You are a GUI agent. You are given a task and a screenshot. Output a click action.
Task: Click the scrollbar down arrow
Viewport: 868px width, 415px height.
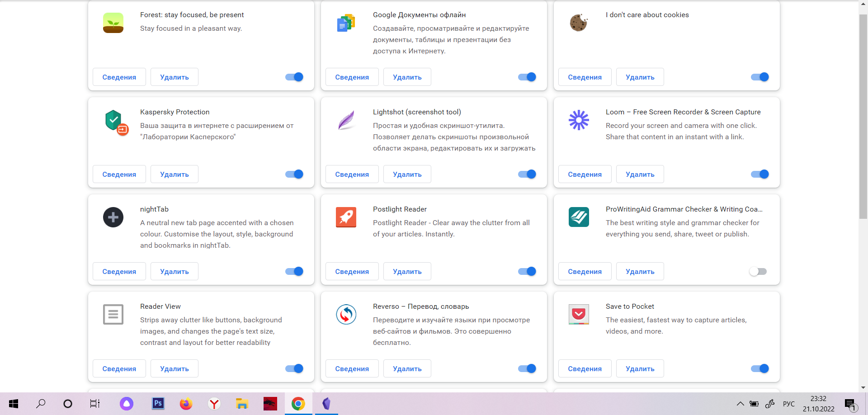point(863,387)
